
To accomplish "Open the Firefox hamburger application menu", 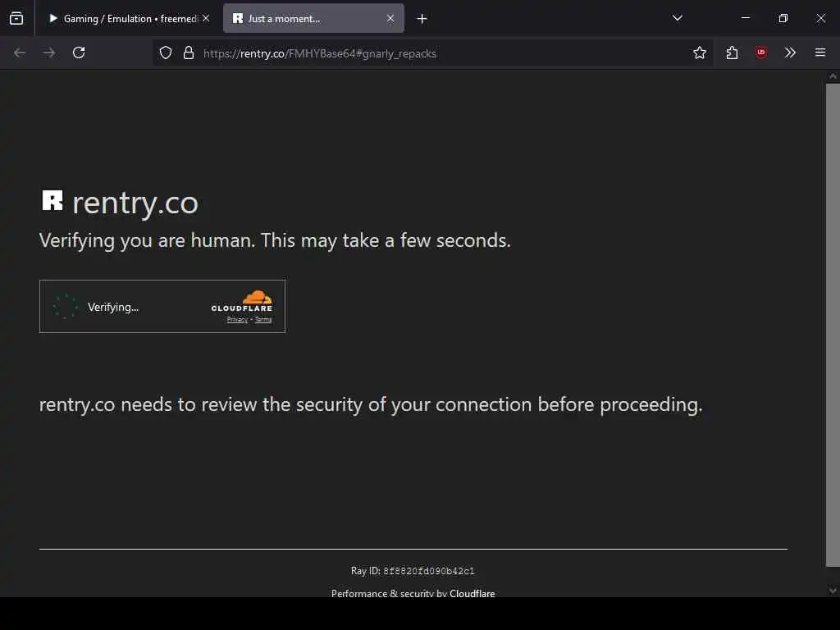I will 820,52.
